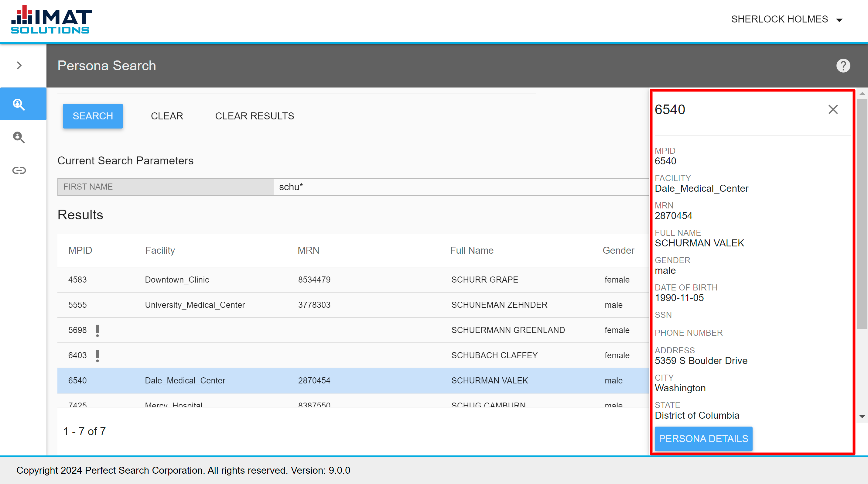Click Dale_Medical_Center cell in results table
Screen dimensions: 868x484
[x=185, y=381]
